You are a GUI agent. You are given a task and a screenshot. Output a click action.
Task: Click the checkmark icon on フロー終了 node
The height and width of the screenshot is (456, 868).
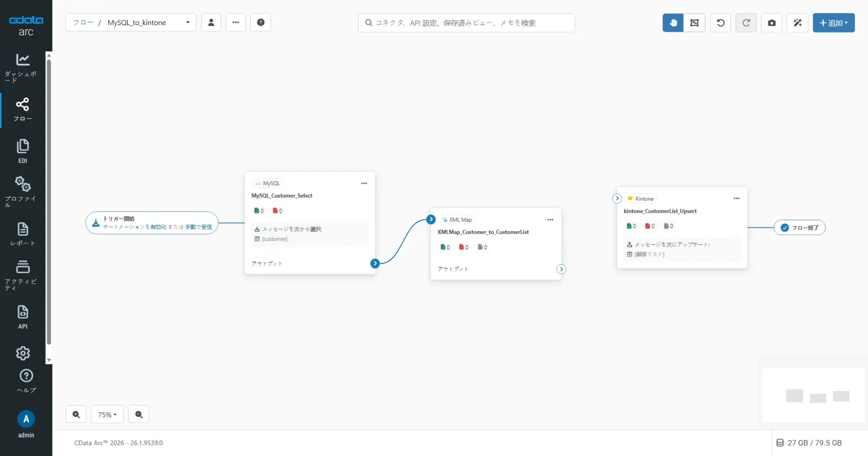[785, 228]
